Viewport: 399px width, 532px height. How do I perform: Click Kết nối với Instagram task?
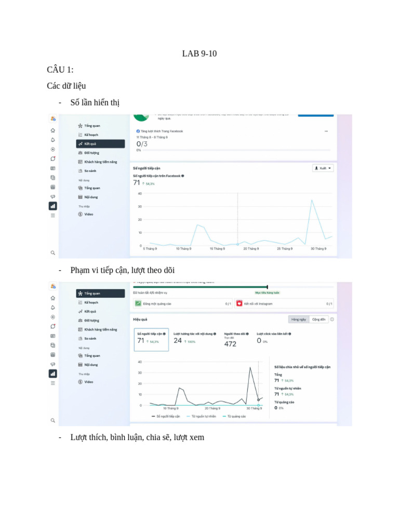coord(284,303)
